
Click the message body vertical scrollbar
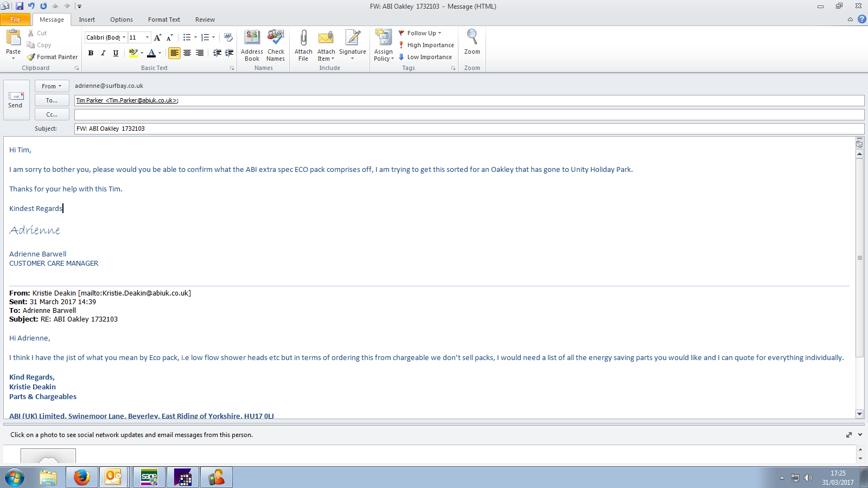click(860, 258)
